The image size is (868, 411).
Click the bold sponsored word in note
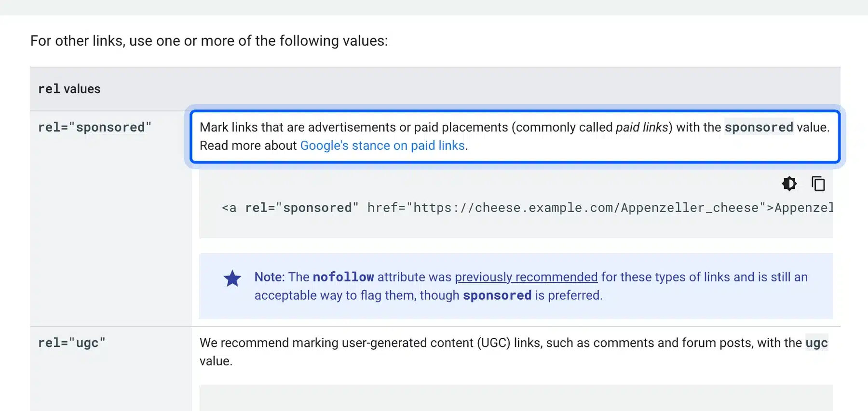click(x=497, y=295)
